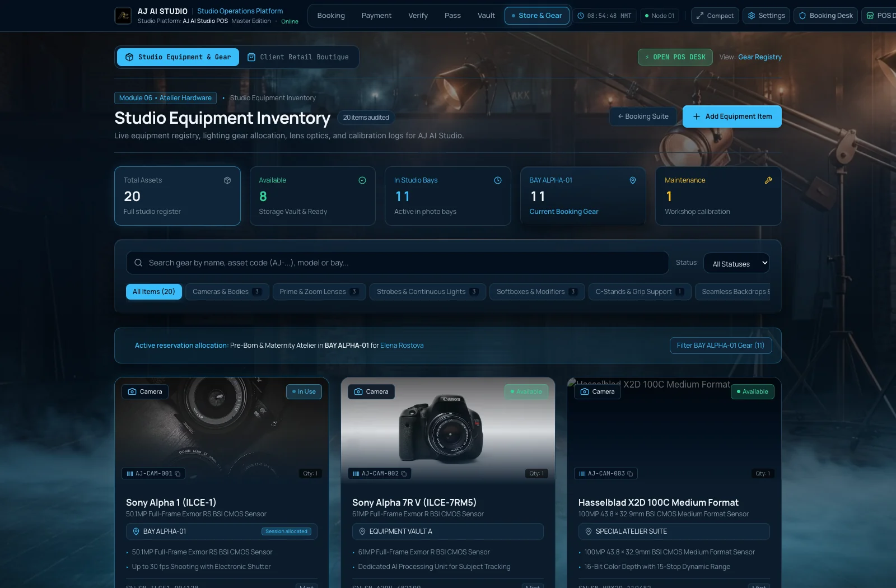The image size is (896, 588).
Task: Click the Total Assets cube icon
Action: [x=227, y=180]
